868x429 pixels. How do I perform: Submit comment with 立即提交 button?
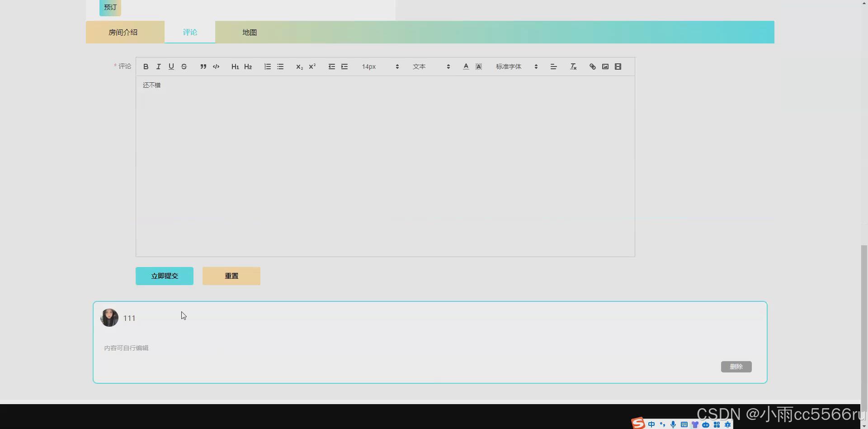pos(165,276)
